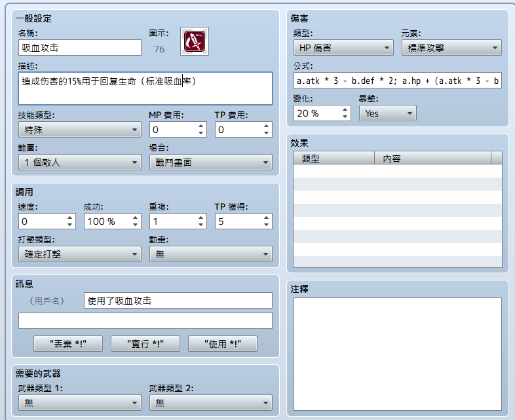Open the 暴擊 critical dropdown showing Yes

[x=388, y=113]
